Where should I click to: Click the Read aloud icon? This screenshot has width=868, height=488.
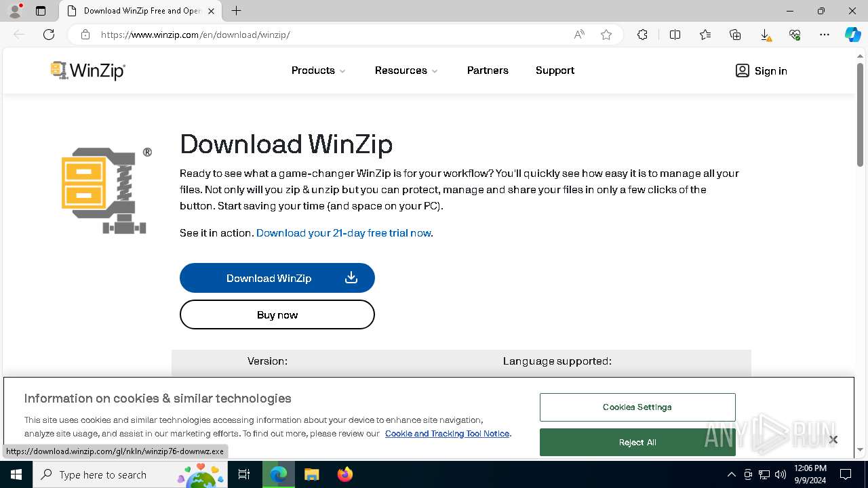(579, 35)
